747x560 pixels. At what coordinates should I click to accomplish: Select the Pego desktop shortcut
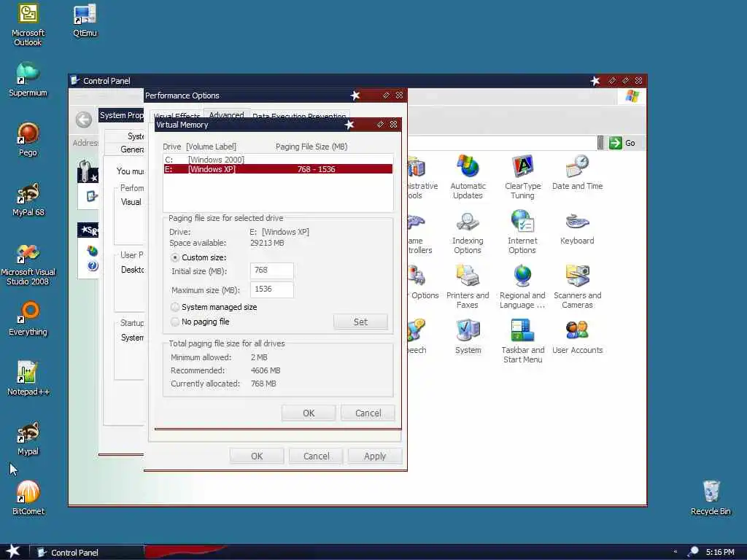coord(28,139)
